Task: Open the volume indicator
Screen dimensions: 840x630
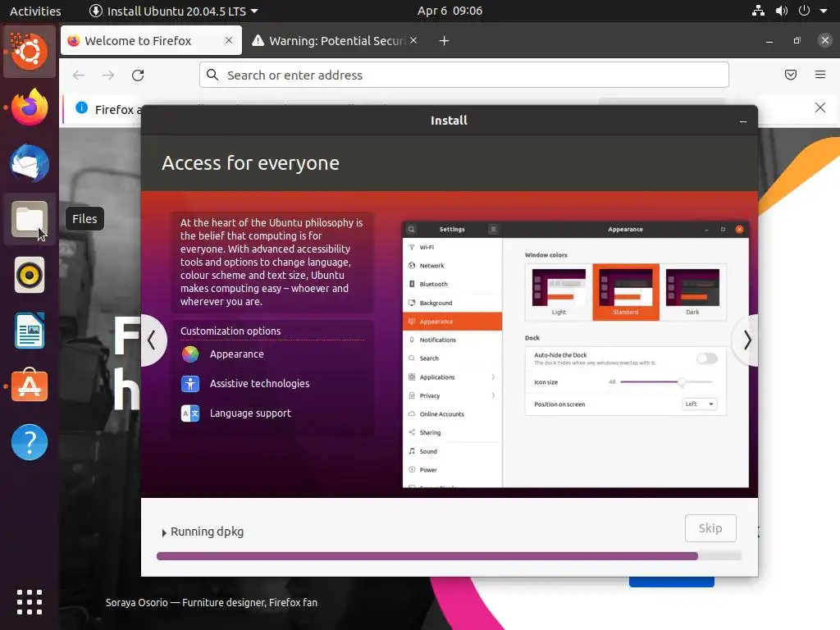Action: [782, 11]
